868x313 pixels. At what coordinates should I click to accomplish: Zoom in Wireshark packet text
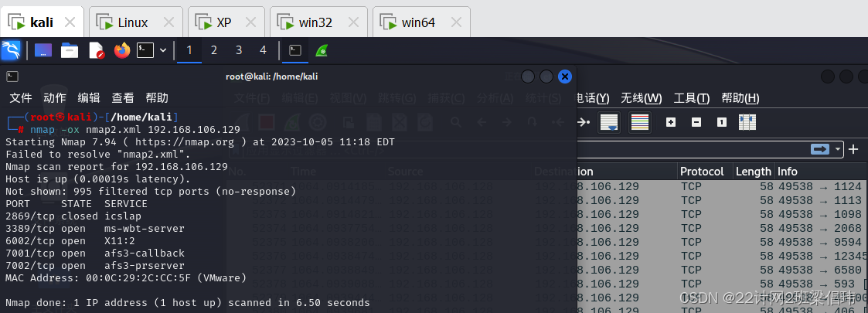(x=671, y=122)
